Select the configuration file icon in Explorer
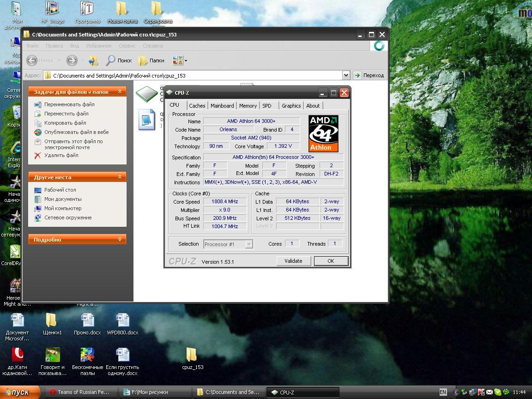 tap(147, 120)
